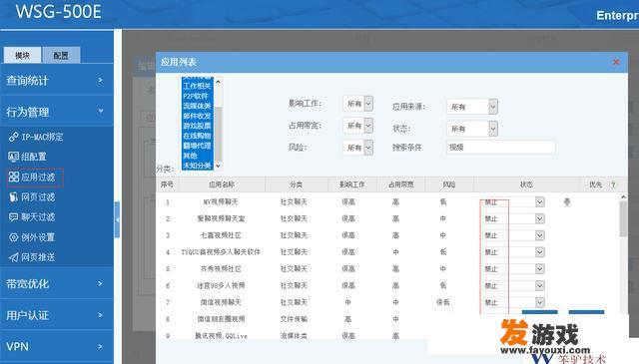639x364 pixels.
Task: Click the 分类 column header
Action: (297, 184)
